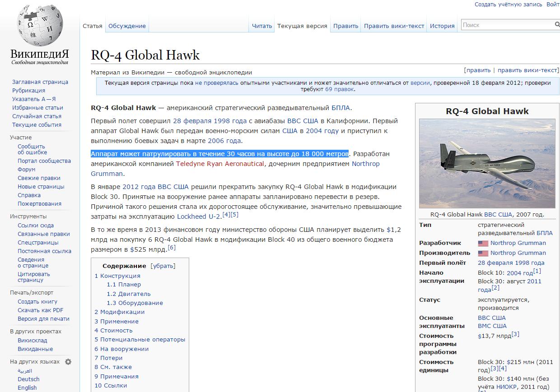Click Скачать как PDF link
This screenshot has height=392, width=560.
[40, 310]
